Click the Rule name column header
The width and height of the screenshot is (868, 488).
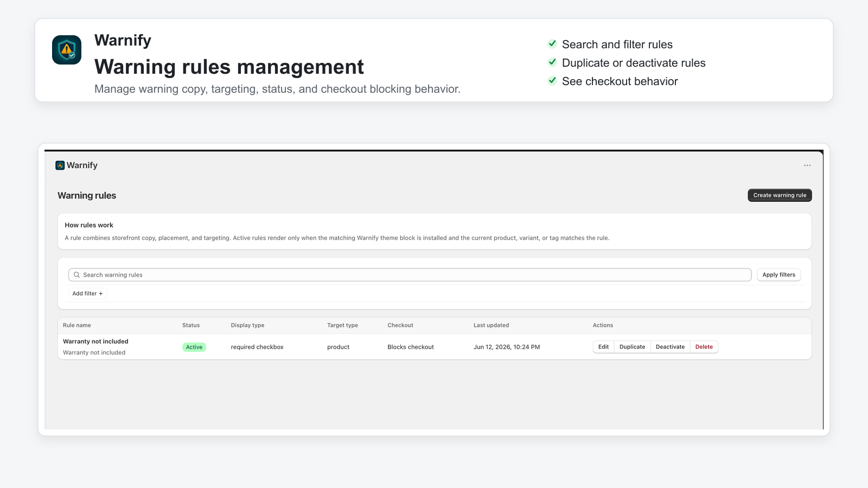77,325
